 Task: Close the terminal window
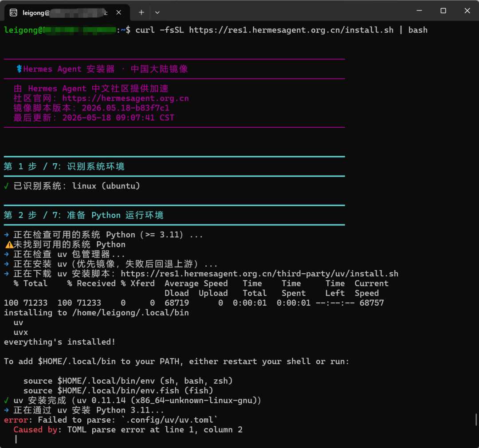[x=467, y=11]
